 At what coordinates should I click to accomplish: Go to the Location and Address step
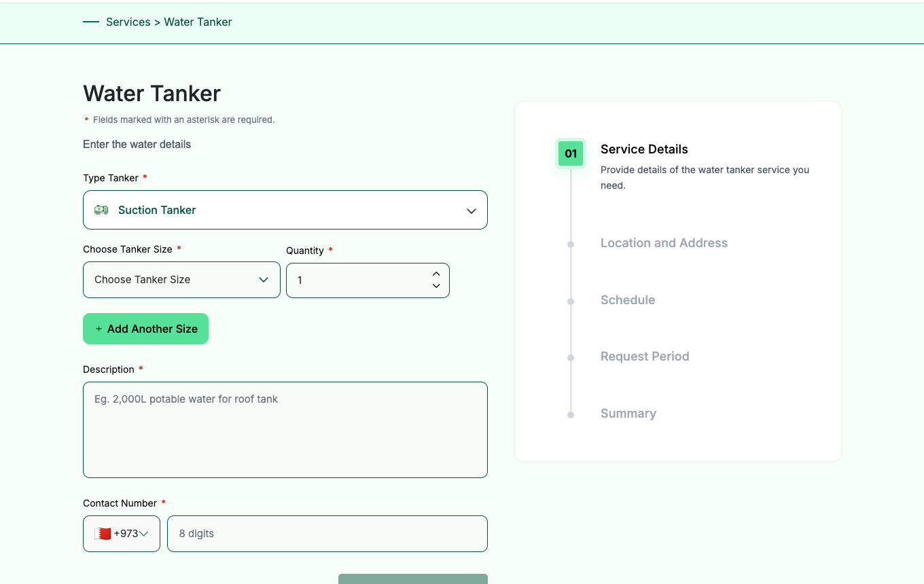tap(664, 243)
